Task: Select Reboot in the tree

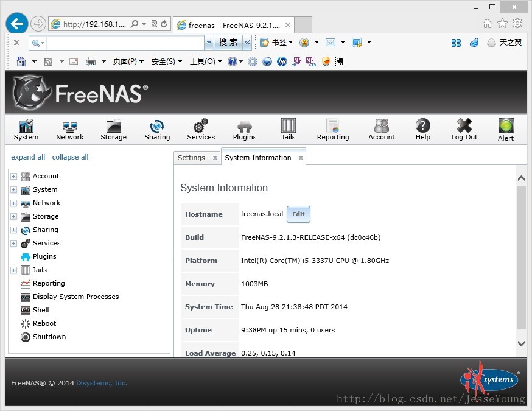Action: pyautogui.click(x=44, y=323)
